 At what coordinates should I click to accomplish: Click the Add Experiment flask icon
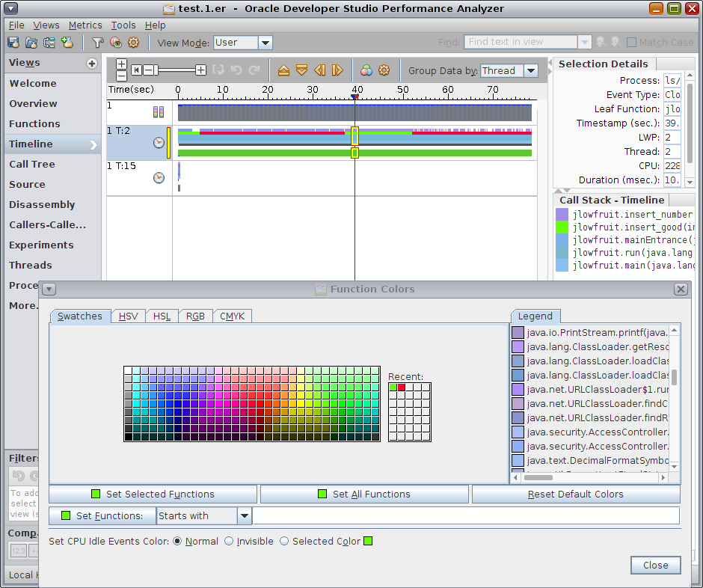tap(67, 43)
